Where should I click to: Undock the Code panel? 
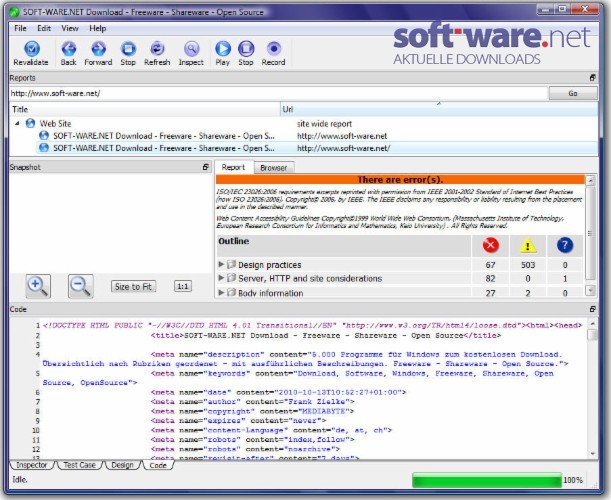(x=593, y=309)
